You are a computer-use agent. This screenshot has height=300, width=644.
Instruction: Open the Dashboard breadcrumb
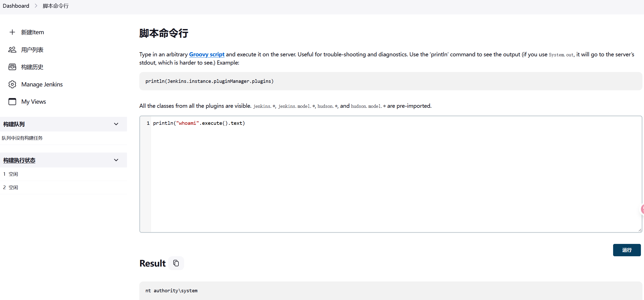16,6
